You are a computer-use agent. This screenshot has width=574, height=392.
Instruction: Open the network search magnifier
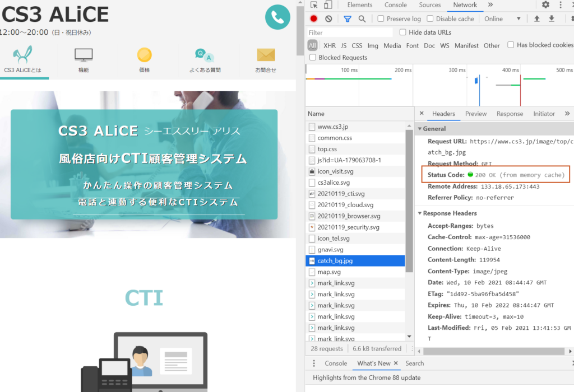click(x=362, y=18)
